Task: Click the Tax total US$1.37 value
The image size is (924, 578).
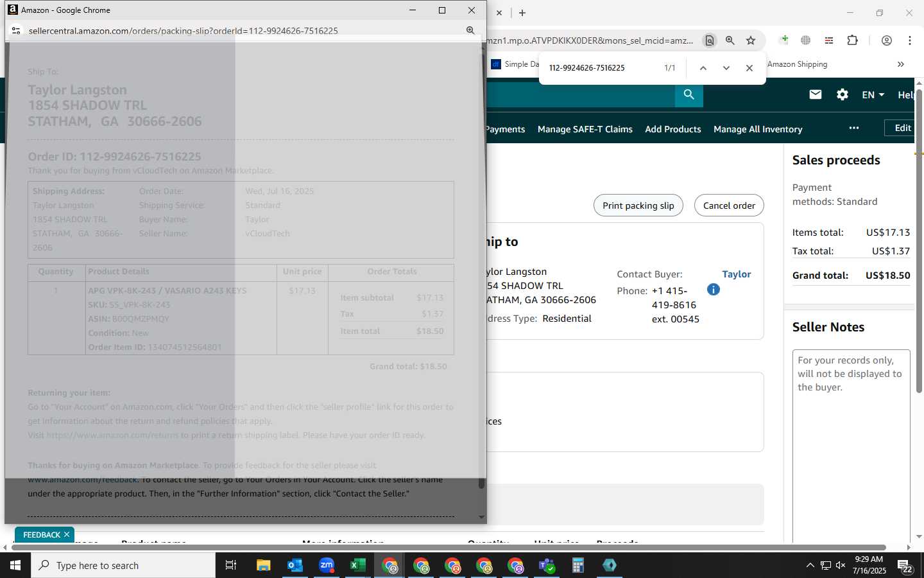Action: click(891, 251)
